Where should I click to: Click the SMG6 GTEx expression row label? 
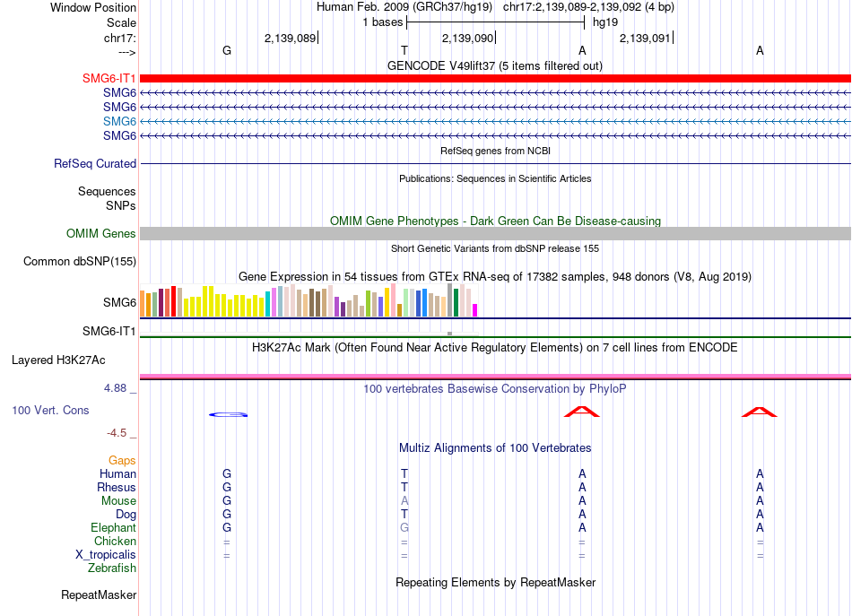pyautogui.click(x=119, y=302)
